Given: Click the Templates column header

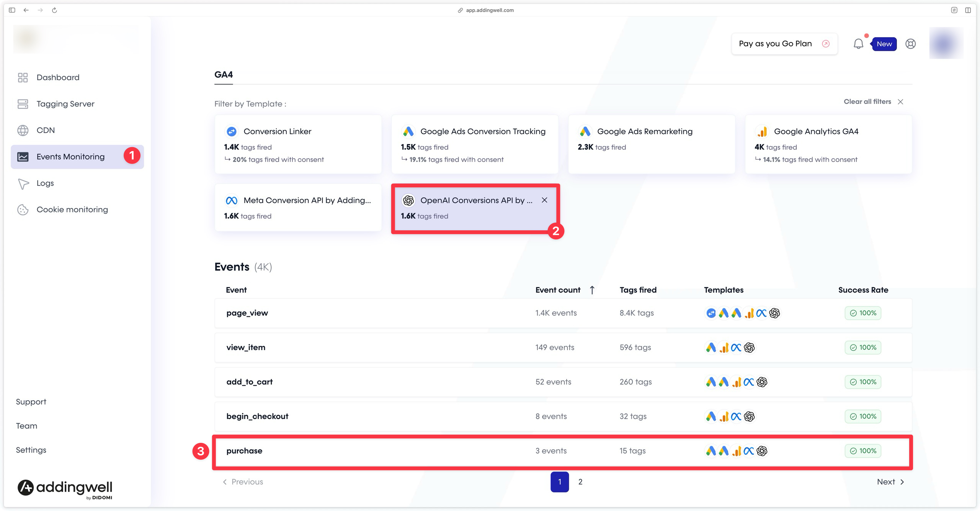Looking at the screenshot, I should [724, 290].
